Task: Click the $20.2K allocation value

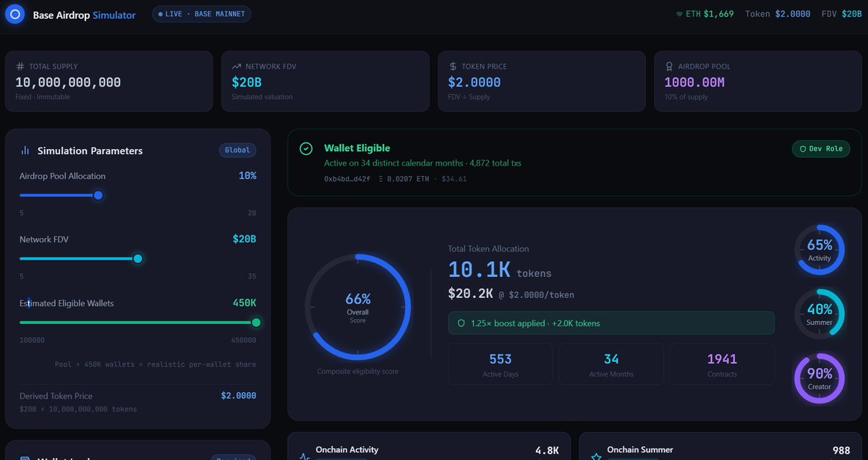Action: click(x=470, y=294)
